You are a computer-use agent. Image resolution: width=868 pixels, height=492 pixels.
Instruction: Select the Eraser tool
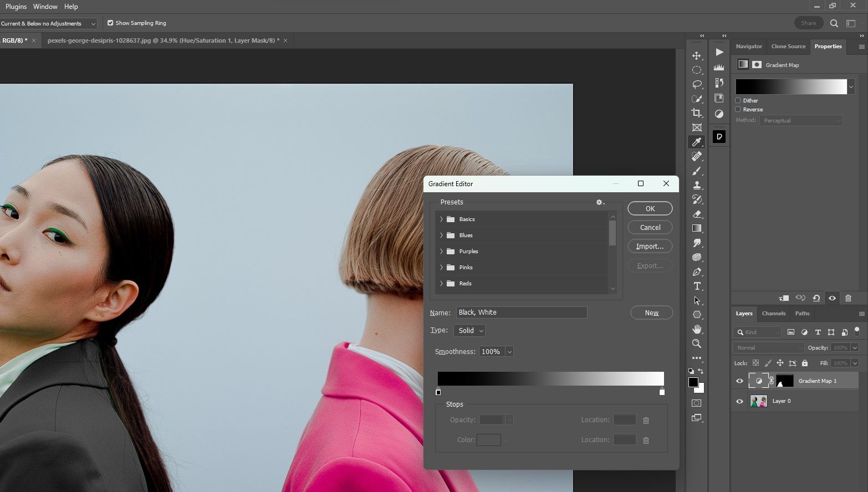point(697,214)
